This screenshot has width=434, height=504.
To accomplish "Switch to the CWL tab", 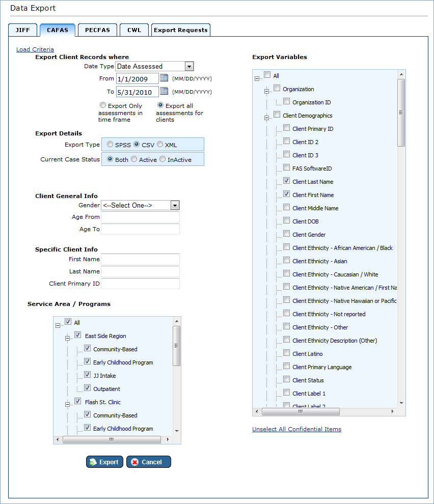I will tap(134, 30).
